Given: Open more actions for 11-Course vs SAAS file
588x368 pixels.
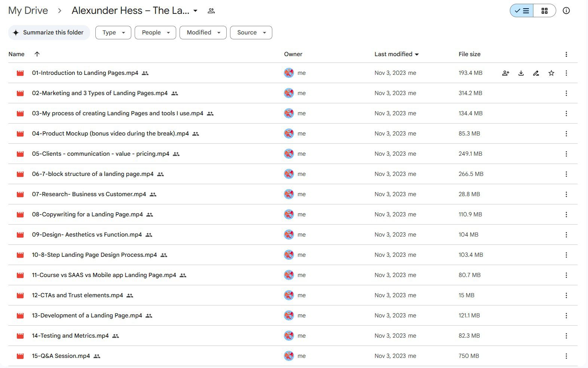Looking at the screenshot, I should 566,275.
